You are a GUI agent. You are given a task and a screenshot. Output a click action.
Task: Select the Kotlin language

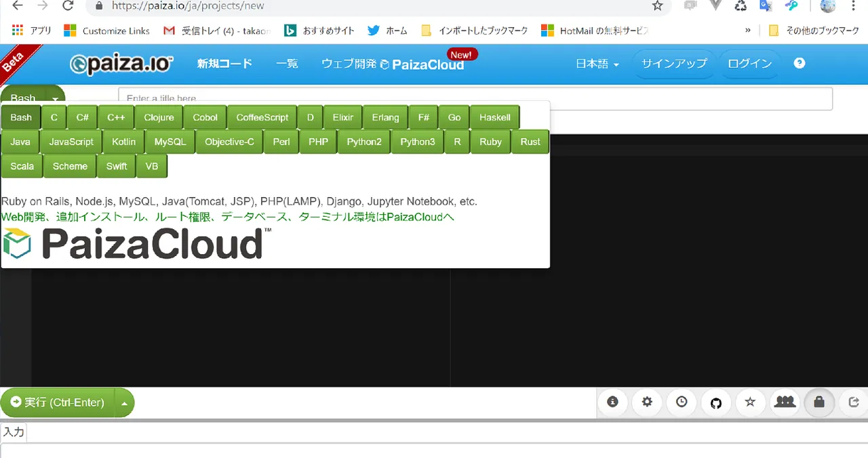(124, 142)
